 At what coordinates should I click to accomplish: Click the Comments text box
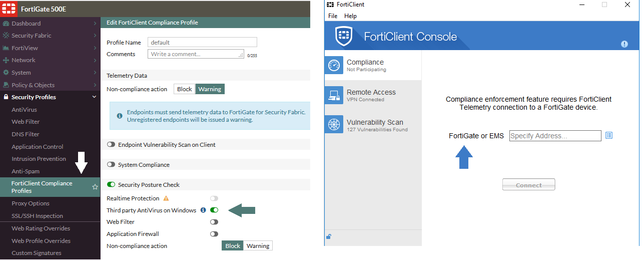tap(196, 54)
